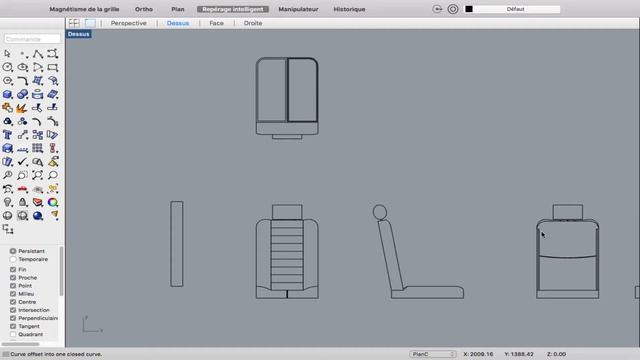
Task: Click the black layer color swatch
Action: tap(469, 9)
